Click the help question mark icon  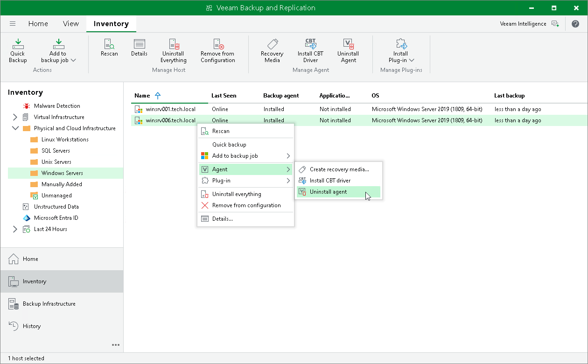pyautogui.click(x=575, y=24)
